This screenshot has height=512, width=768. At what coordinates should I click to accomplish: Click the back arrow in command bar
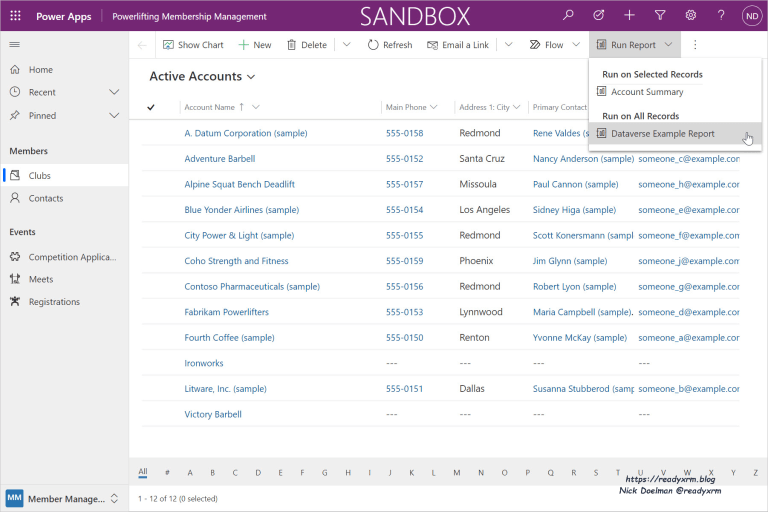click(142, 45)
